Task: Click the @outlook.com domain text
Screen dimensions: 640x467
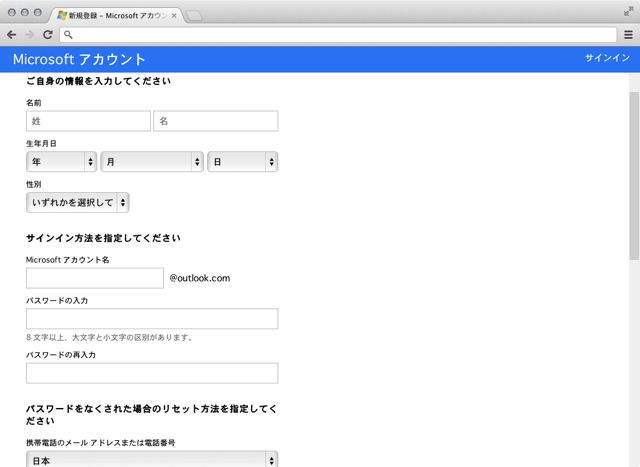Action: (200, 278)
